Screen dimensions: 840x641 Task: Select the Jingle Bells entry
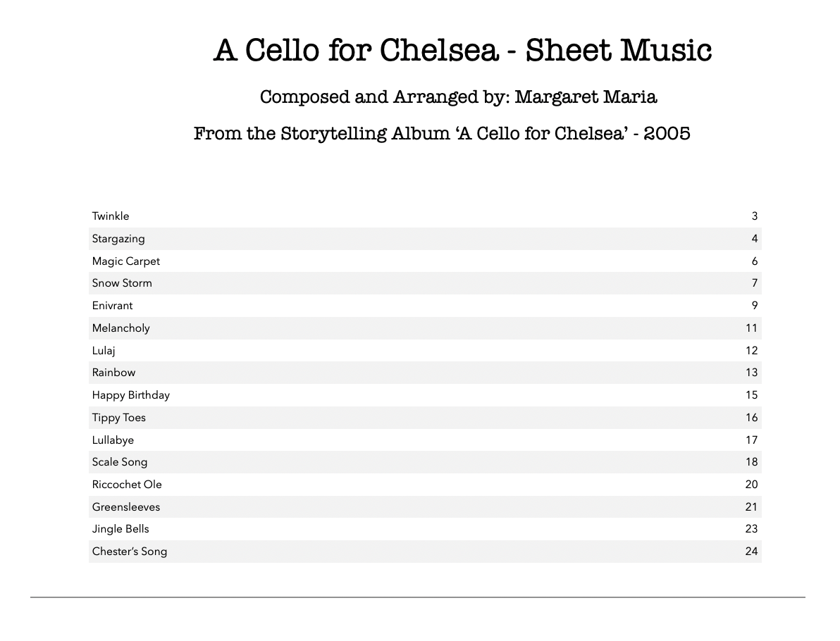coord(121,529)
